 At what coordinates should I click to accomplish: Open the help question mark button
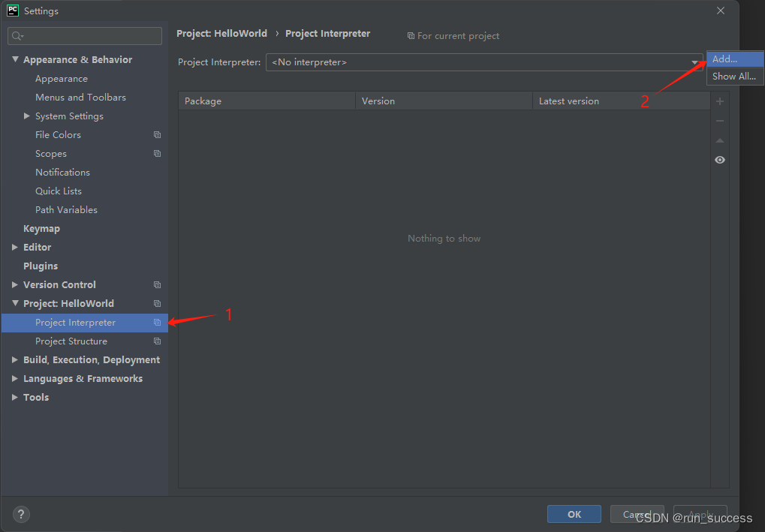click(x=21, y=514)
